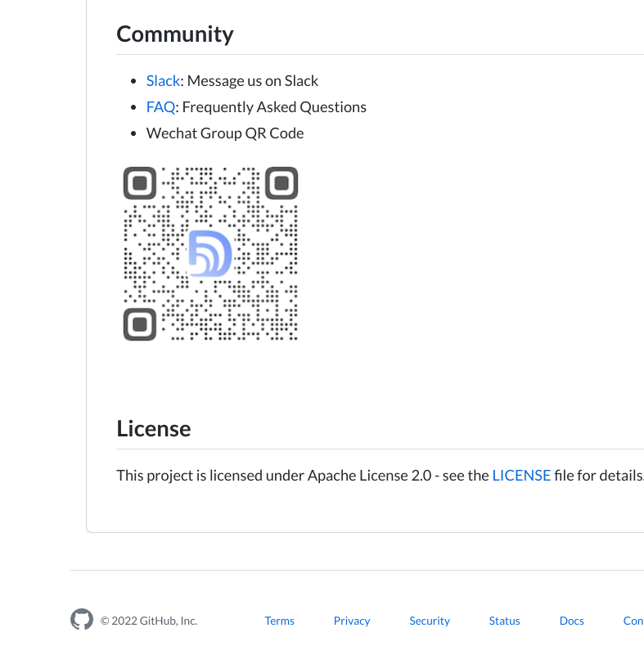The height and width of the screenshot is (655, 644).
Task: Open the Status footer link
Action: [504, 621]
